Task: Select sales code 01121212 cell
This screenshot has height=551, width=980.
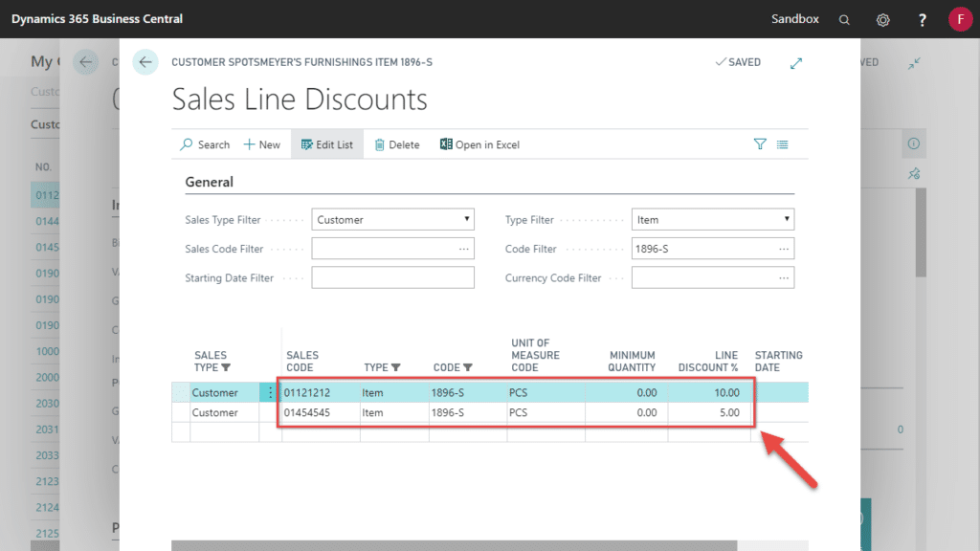Action: click(321, 392)
